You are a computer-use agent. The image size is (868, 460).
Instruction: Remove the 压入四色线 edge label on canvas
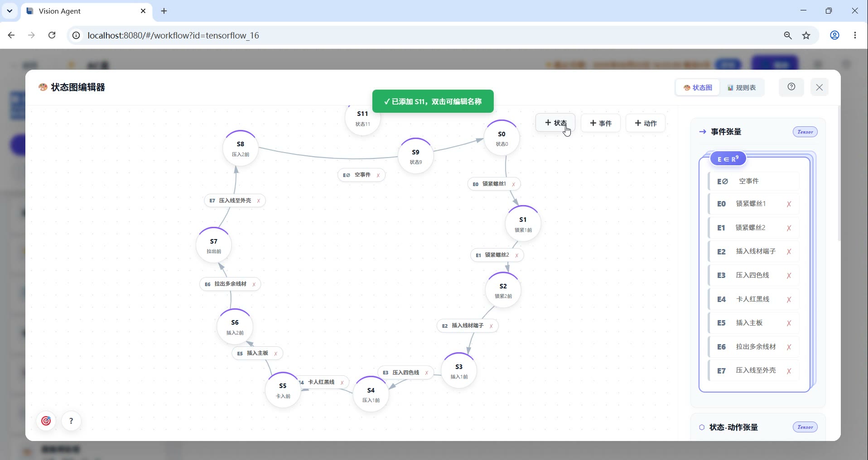point(427,373)
